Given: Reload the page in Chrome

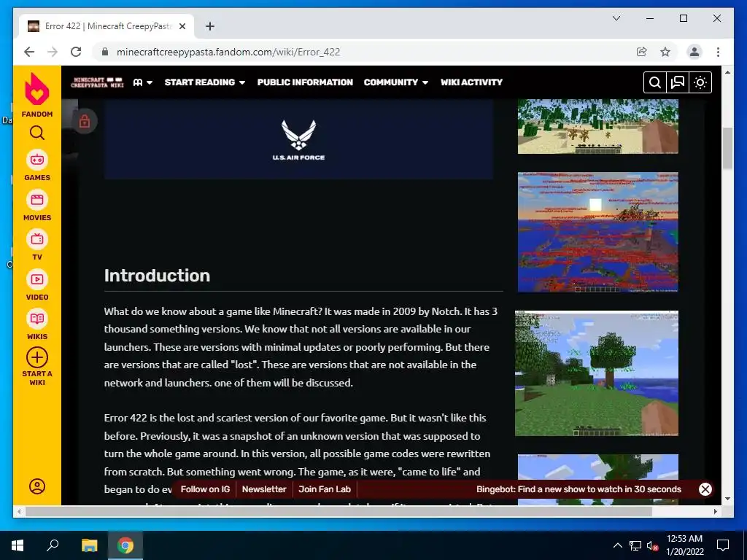Looking at the screenshot, I should tap(76, 52).
